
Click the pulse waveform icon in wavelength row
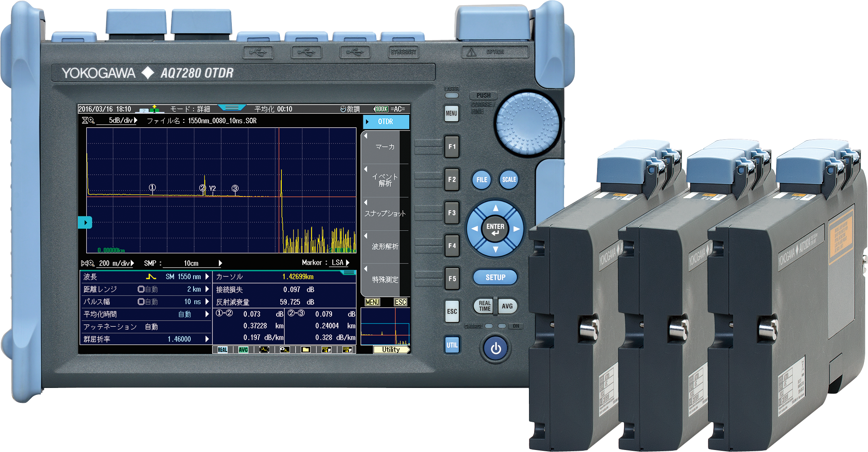tap(151, 277)
